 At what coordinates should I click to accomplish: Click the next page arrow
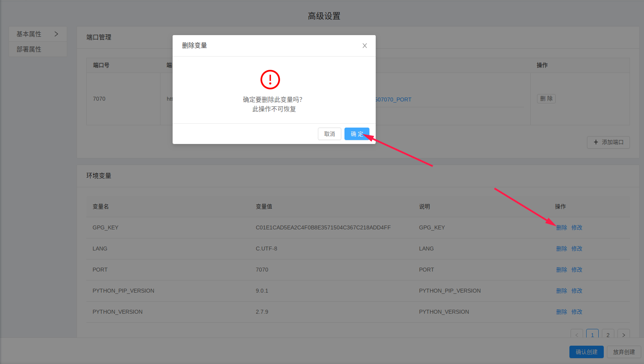(x=624, y=334)
